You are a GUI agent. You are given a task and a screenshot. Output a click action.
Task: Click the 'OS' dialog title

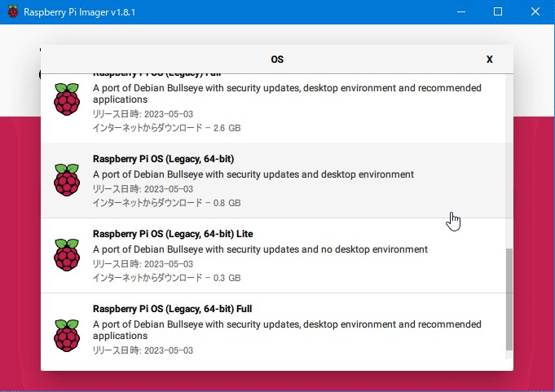(277, 59)
